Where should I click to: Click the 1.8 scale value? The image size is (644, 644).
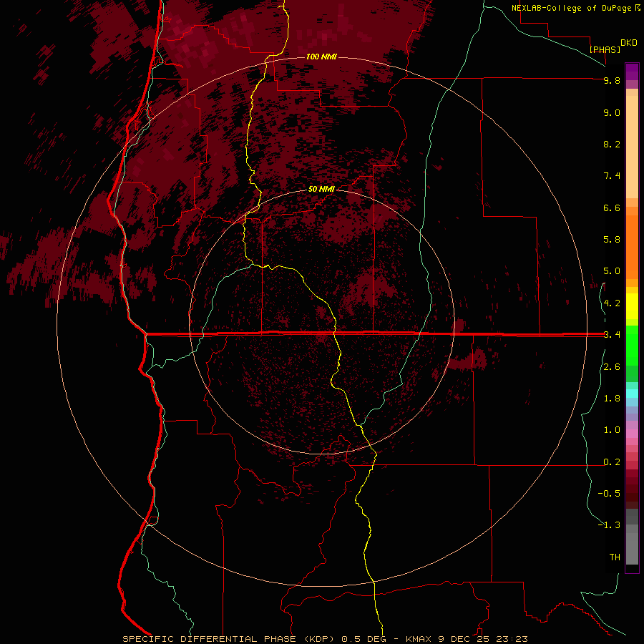coord(612,399)
